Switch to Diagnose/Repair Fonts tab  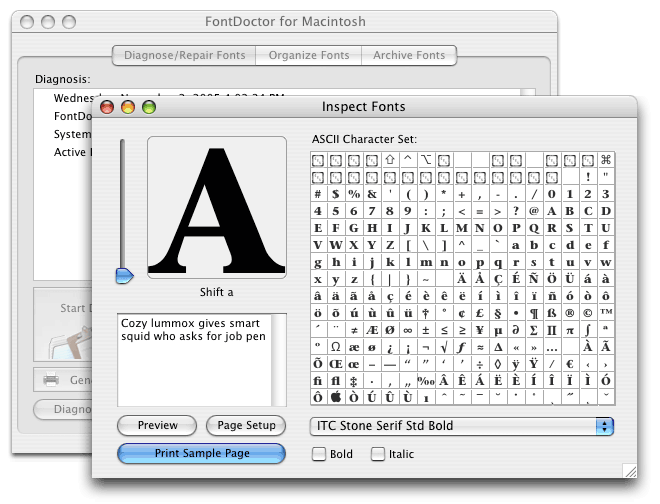point(184,55)
